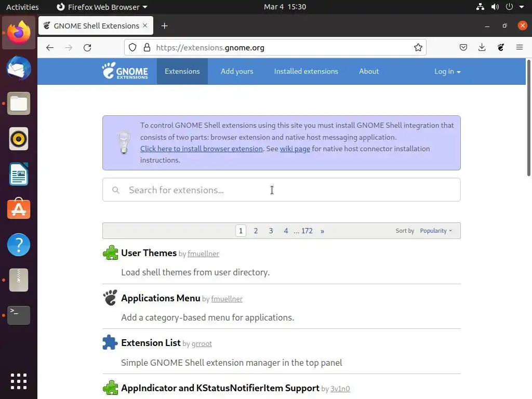Image resolution: width=532 pixels, height=399 pixels.
Task: Click the URL address bar
Action: [x=275, y=47]
